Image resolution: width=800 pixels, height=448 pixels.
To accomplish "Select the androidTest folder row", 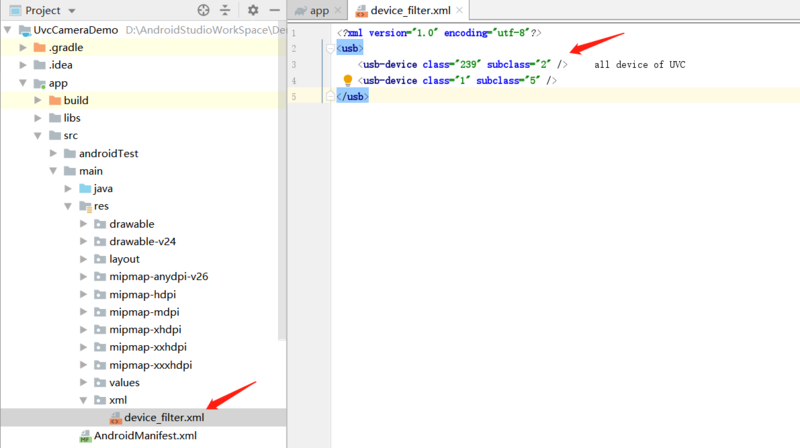I will pos(143,153).
